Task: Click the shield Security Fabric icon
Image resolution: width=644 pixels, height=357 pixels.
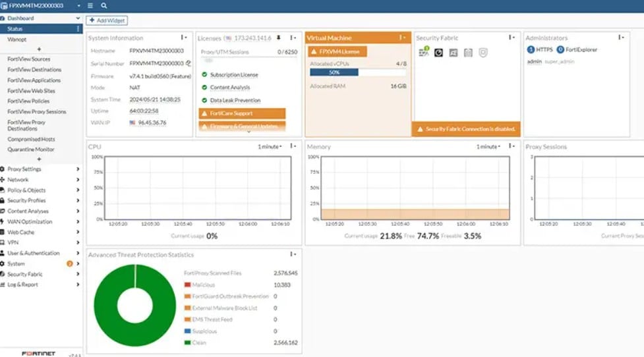Action: tap(483, 53)
